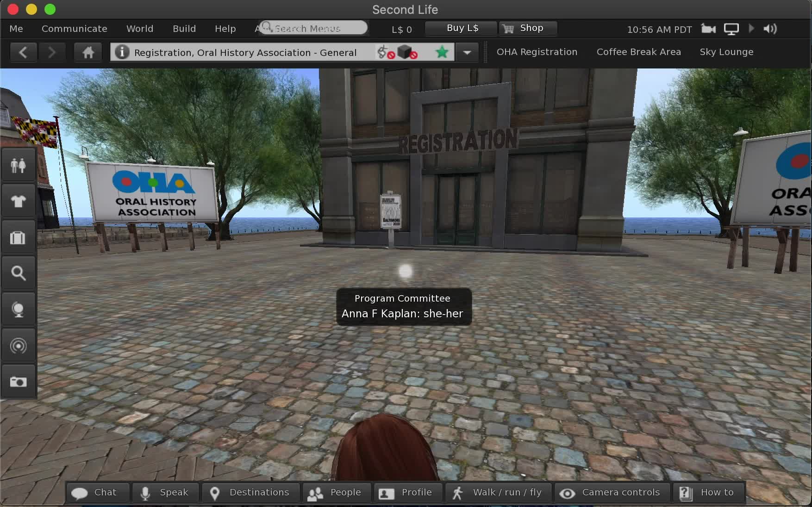Open the Avatar chooser sidebar icon
The image size is (812, 507).
pos(18,165)
